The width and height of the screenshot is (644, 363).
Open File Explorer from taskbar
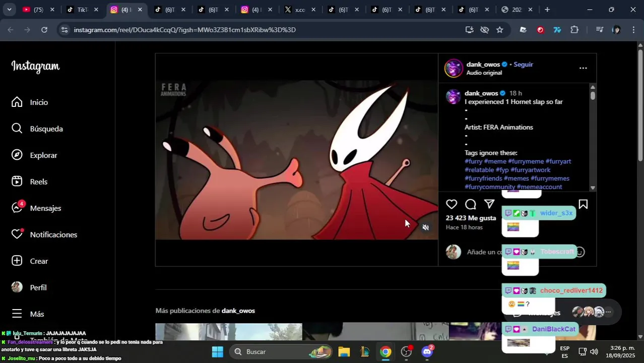pos(344,351)
